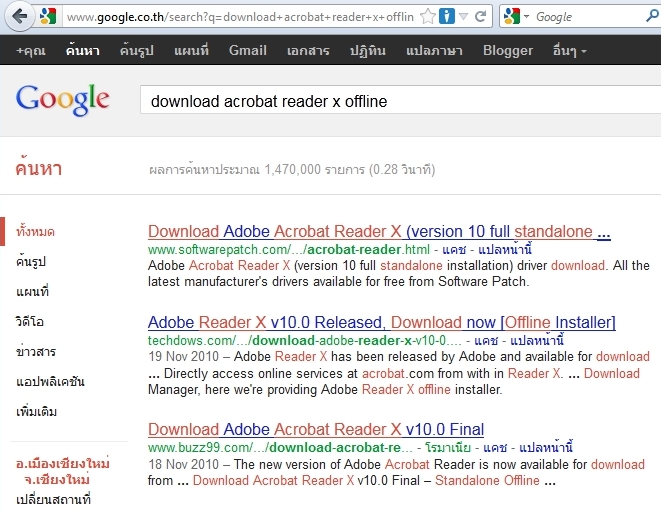Open the +คุณ item in top bar
This screenshot has height=511, width=661.
click(31, 51)
